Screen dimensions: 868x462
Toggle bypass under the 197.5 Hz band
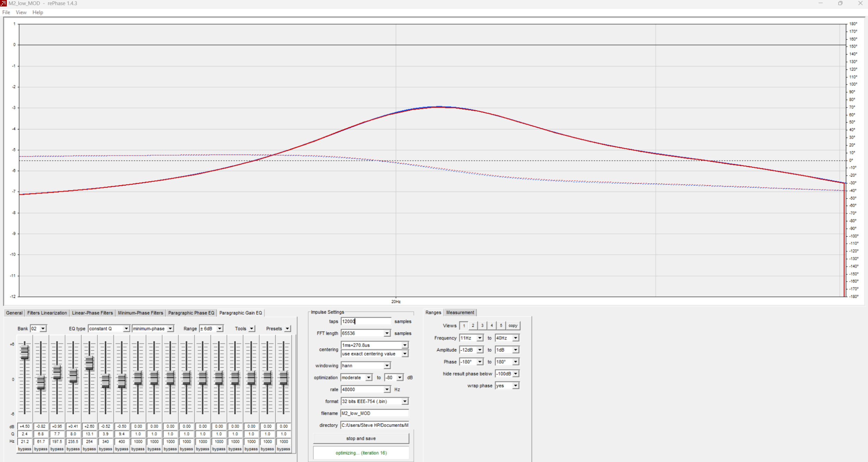tap(57, 449)
